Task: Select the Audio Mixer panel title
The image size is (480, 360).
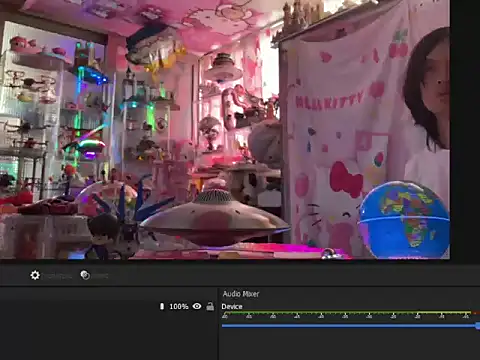Action: (241, 294)
